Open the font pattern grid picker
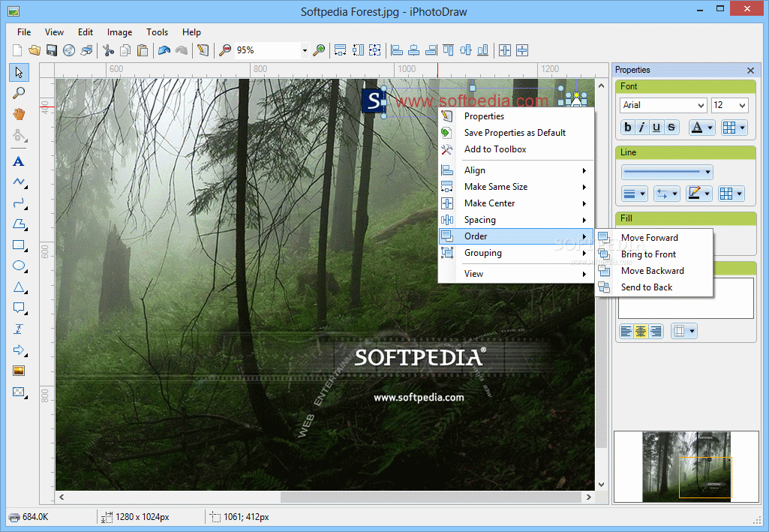 [x=734, y=128]
